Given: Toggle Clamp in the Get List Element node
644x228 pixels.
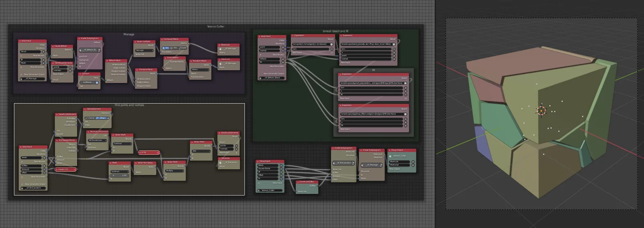Looking at the screenshot, I should click(x=90, y=118).
